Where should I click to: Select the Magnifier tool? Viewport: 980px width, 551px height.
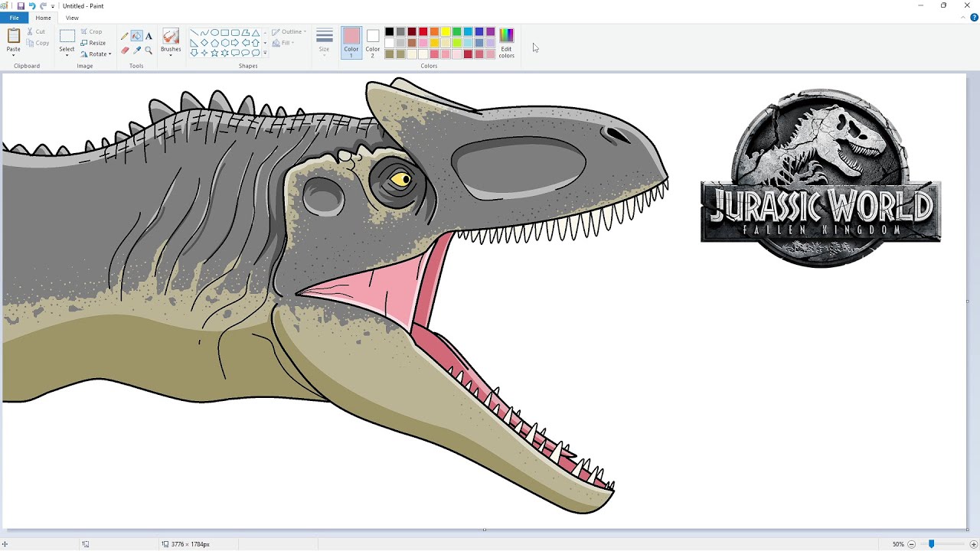[x=149, y=51]
